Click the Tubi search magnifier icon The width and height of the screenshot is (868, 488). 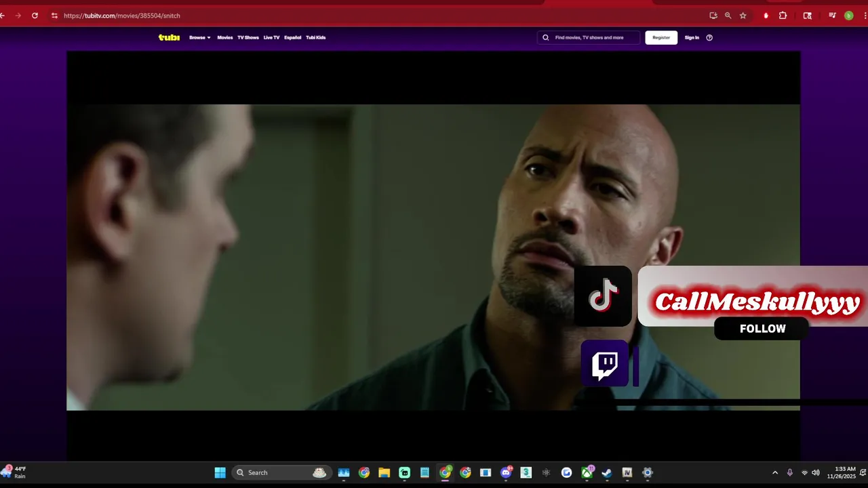coord(545,37)
